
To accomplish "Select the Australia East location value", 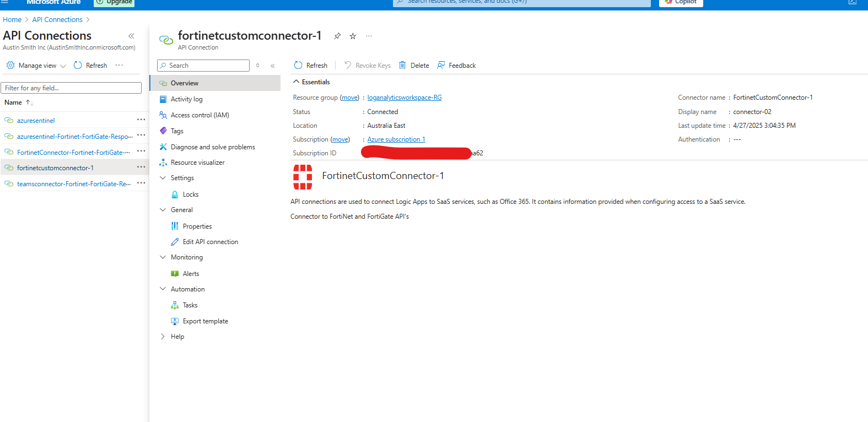I will click(386, 126).
